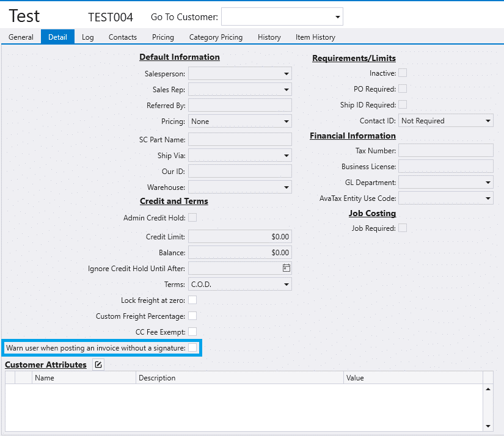Image resolution: width=504 pixels, height=436 pixels.
Task: Open the calendar picker for Ignore Credit Hold
Action: pyautogui.click(x=286, y=268)
